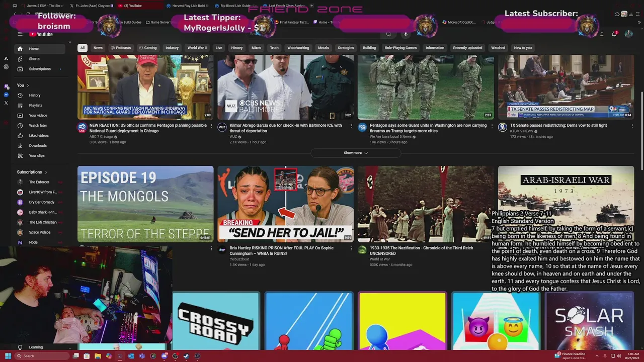Screen dimensions: 644x362
Task: Open The Lofi Christian channel
Action: tap(40, 222)
